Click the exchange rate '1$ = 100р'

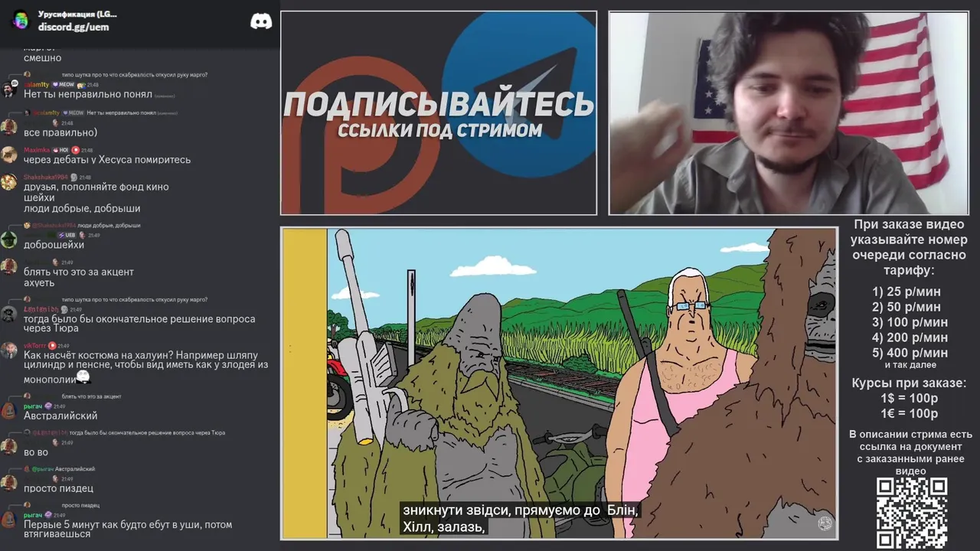tap(909, 398)
